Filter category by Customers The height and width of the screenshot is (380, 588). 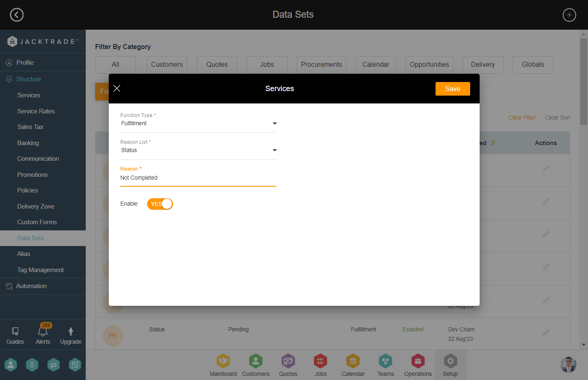(167, 65)
